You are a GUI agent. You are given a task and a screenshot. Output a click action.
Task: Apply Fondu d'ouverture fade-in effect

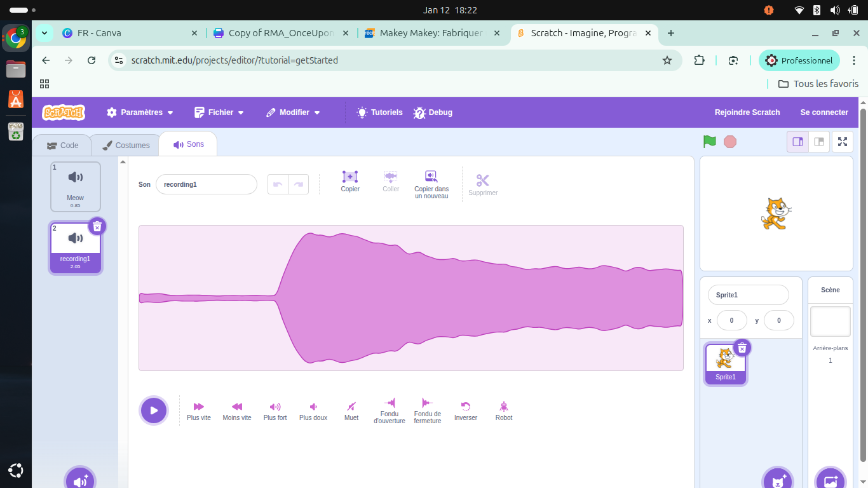(390, 410)
